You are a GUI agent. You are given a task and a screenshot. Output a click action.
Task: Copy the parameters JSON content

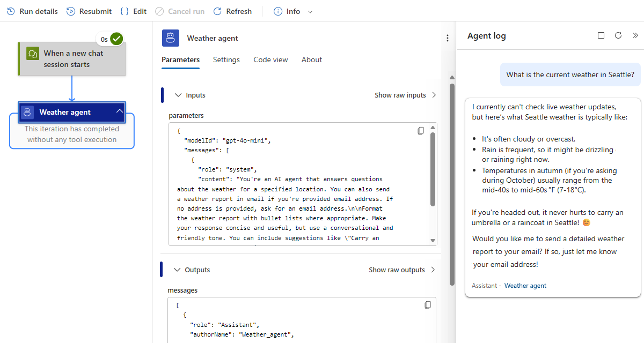pyautogui.click(x=421, y=131)
